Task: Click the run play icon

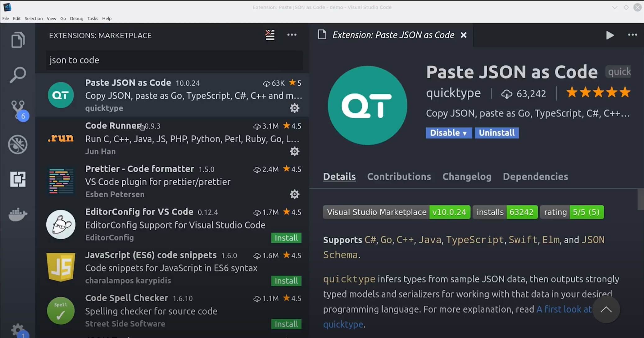Action: pos(610,35)
